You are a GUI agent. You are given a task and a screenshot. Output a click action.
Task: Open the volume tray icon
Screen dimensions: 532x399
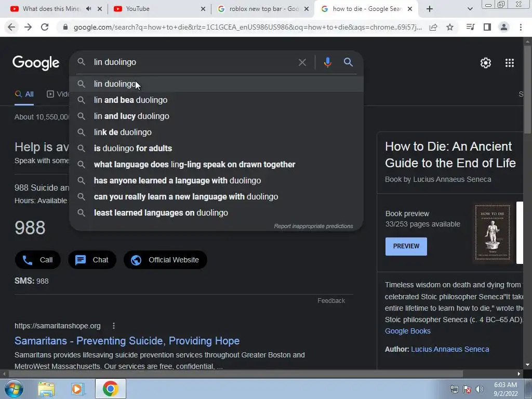(479, 389)
